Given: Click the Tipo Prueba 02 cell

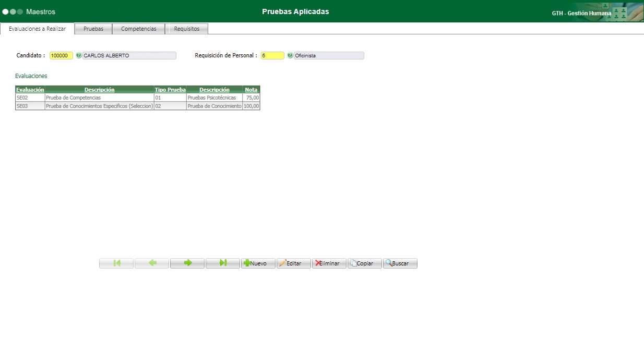Looking at the screenshot, I should [x=170, y=106].
